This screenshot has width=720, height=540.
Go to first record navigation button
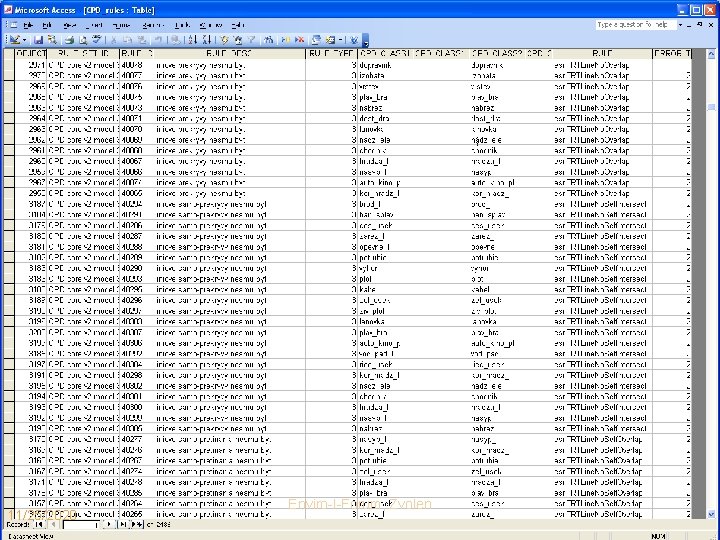pos(39,524)
